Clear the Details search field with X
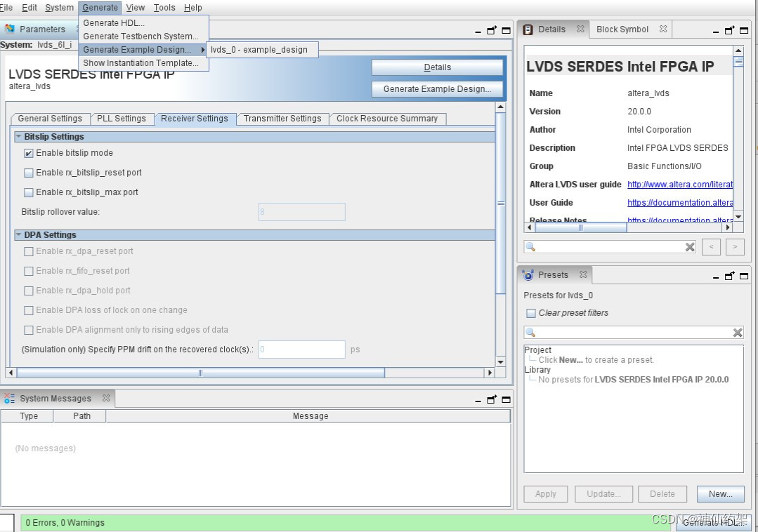Screen dimensions: 758x532 (x=690, y=247)
